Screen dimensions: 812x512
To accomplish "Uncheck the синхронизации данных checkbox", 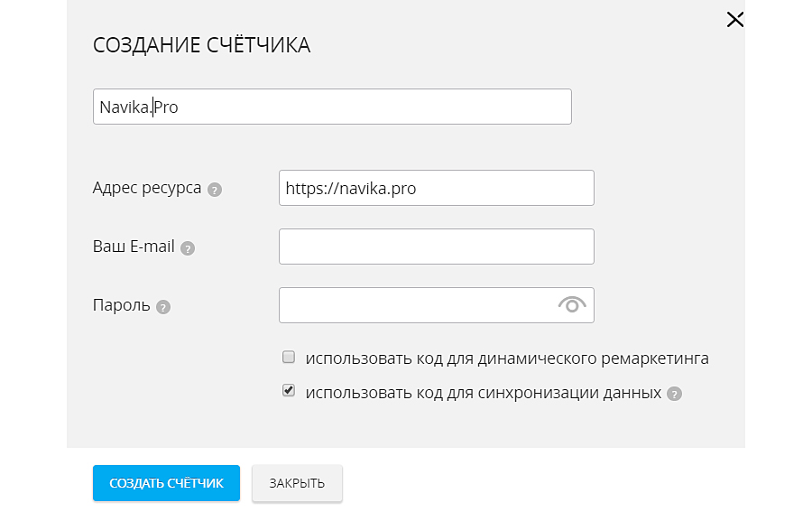I will pyautogui.click(x=289, y=392).
